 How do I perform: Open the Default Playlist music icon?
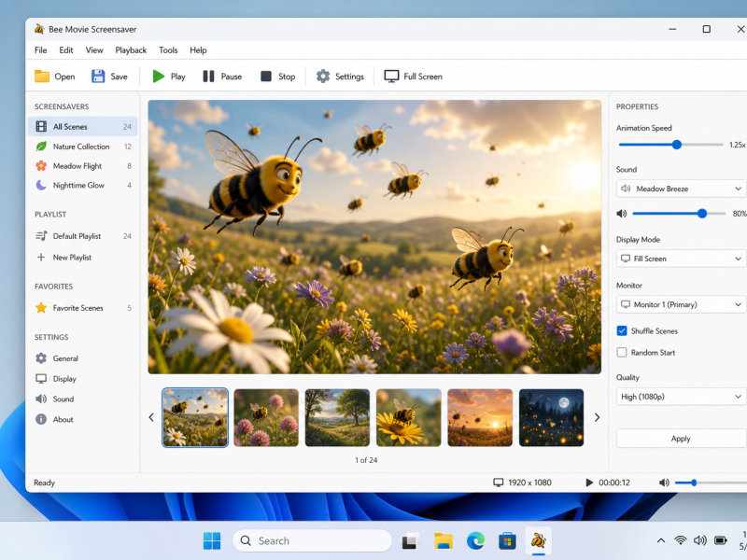click(41, 236)
